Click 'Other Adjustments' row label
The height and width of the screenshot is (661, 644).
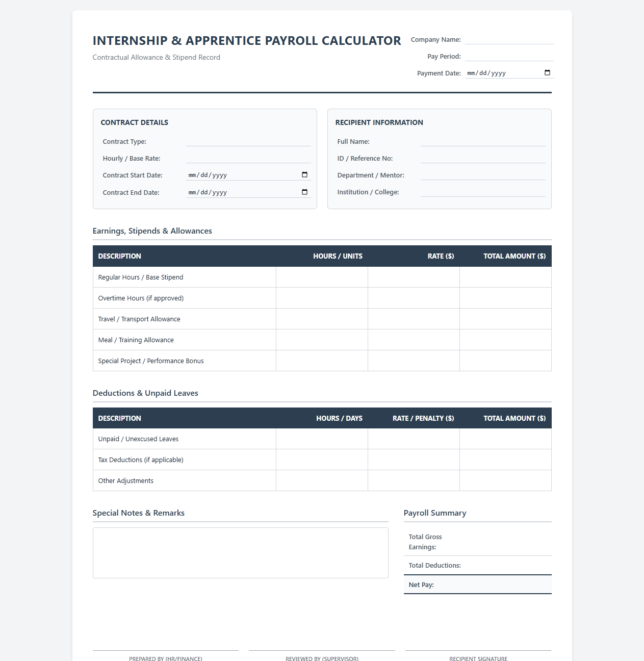tap(125, 480)
